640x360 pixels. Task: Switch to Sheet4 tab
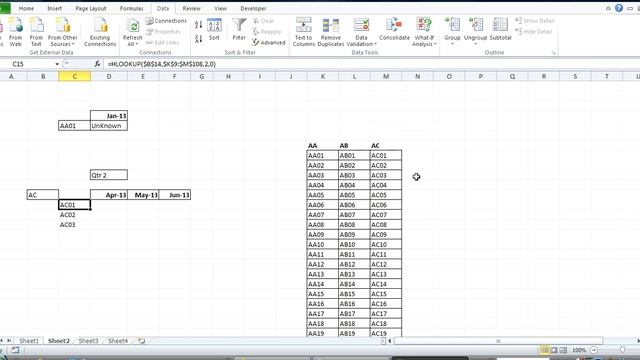pos(118,341)
